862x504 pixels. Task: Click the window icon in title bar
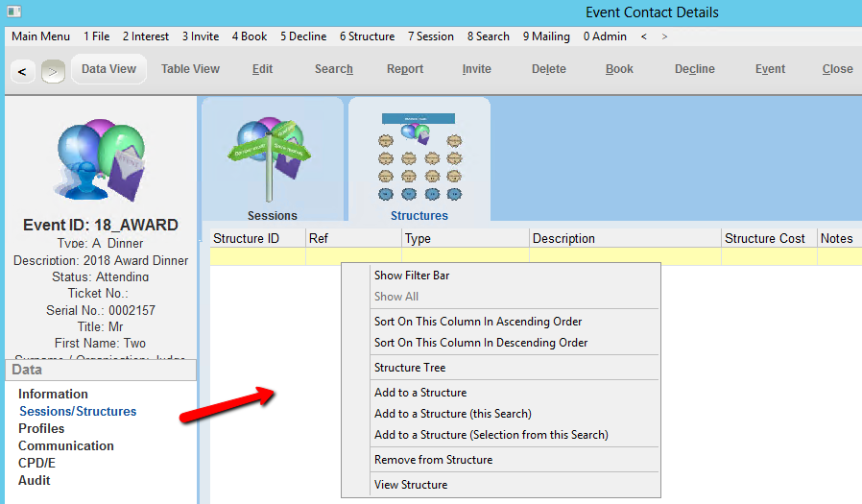tap(12, 12)
